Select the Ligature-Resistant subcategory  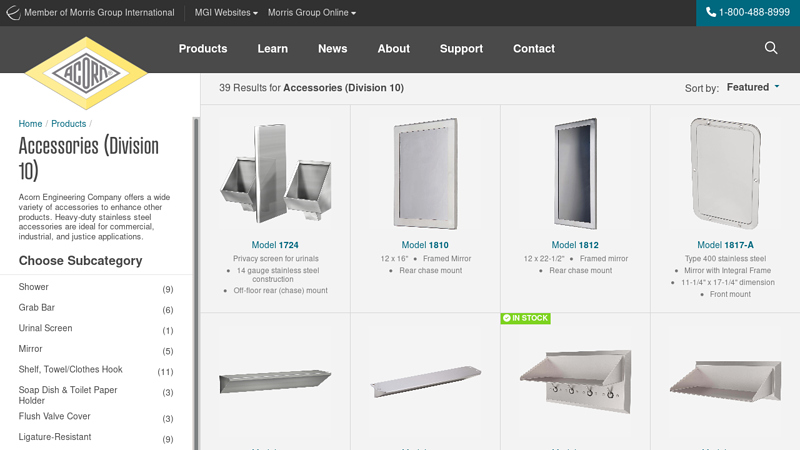pos(96,438)
